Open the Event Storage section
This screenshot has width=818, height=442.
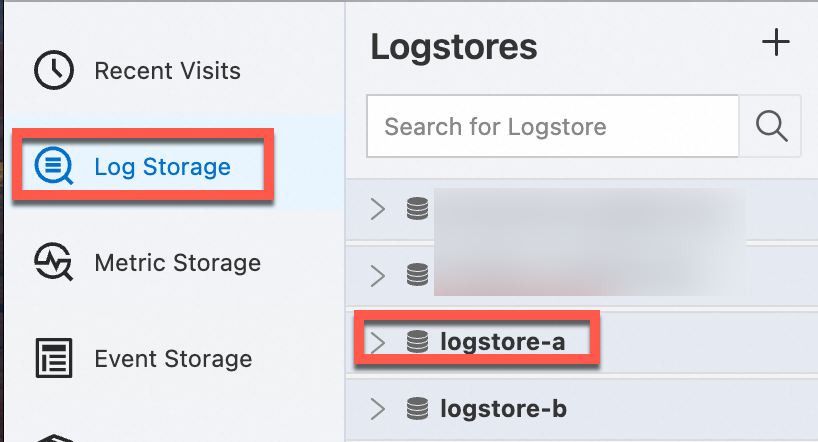pyautogui.click(x=173, y=358)
